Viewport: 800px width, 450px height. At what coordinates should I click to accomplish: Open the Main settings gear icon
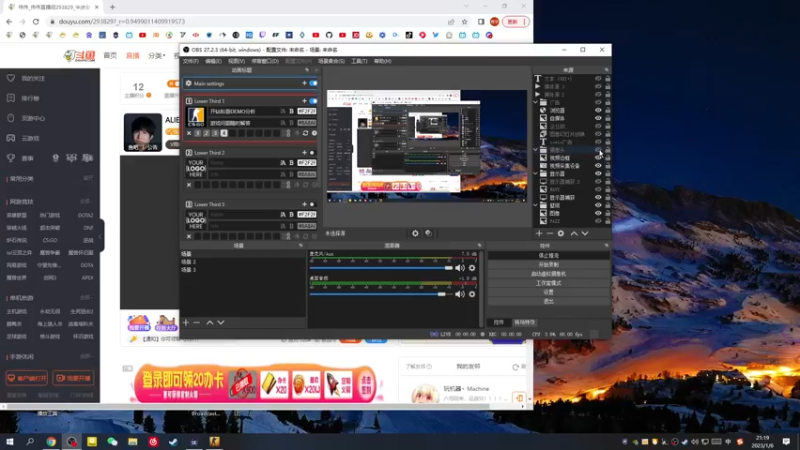pos(188,84)
